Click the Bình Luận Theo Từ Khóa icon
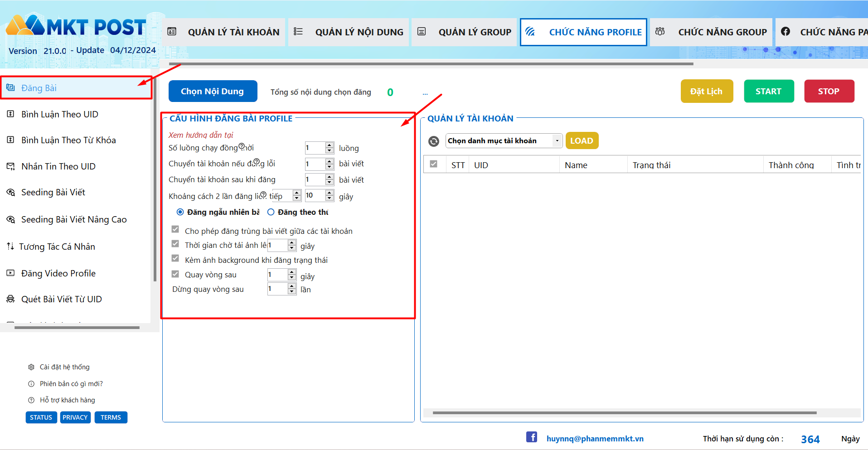This screenshot has height=450, width=868. click(10, 140)
